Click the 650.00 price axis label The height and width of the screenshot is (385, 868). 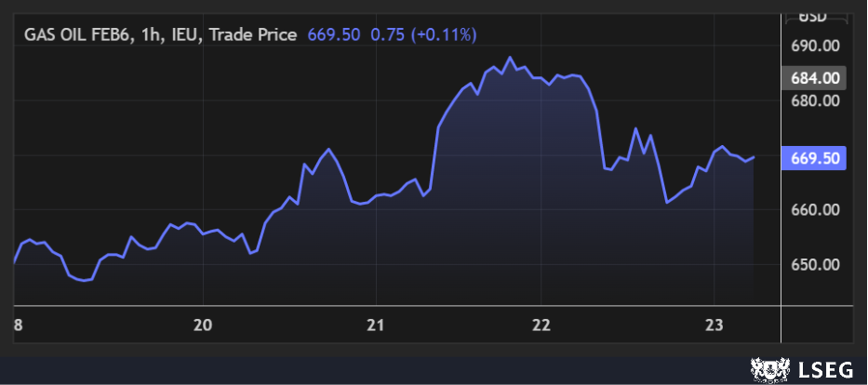[816, 265]
